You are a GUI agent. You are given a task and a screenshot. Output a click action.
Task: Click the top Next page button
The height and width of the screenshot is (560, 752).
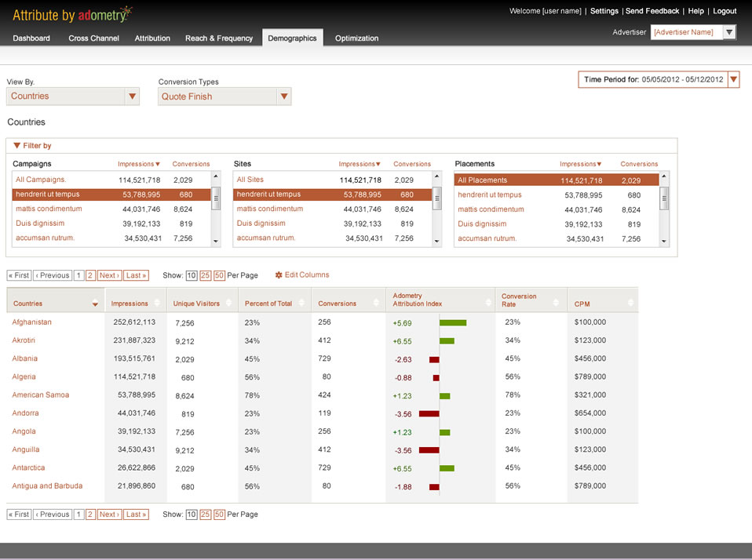click(x=109, y=275)
